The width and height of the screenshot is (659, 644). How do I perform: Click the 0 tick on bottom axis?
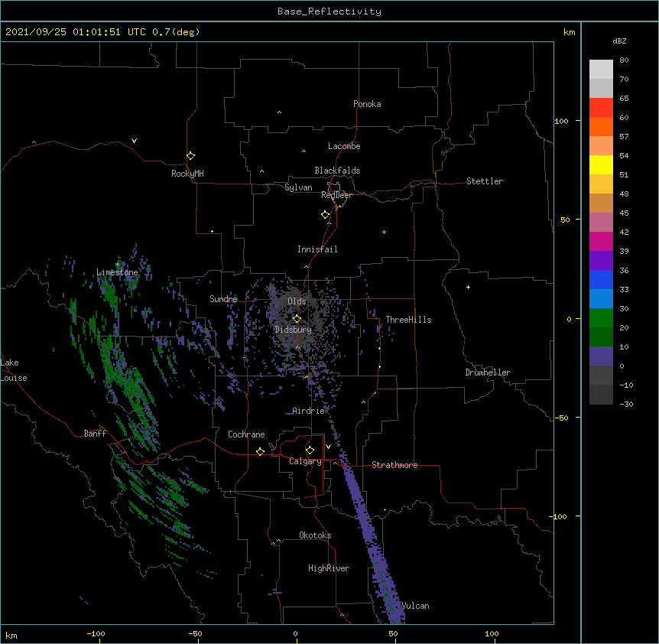point(295,633)
